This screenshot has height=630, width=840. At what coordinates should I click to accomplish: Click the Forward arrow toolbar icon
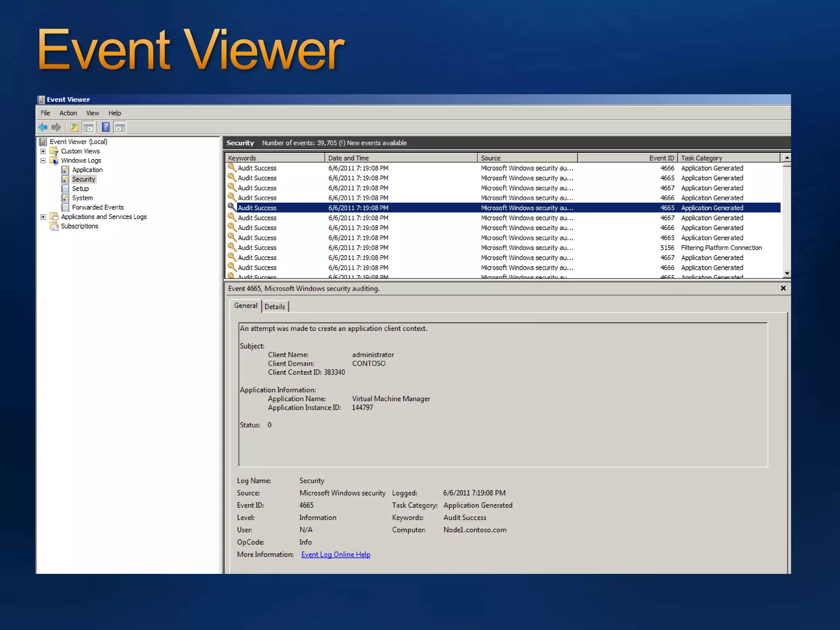coord(56,127)
